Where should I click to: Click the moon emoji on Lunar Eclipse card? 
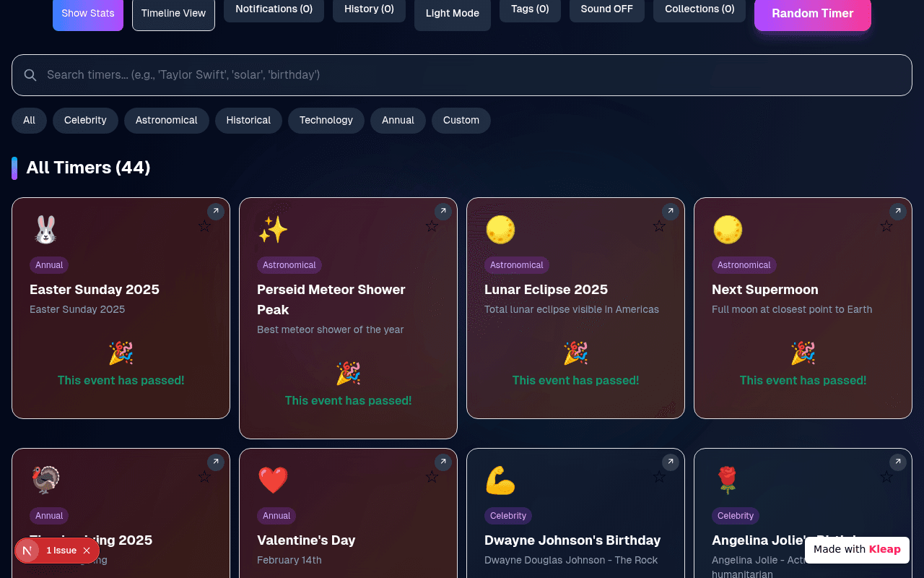point(500,230)
